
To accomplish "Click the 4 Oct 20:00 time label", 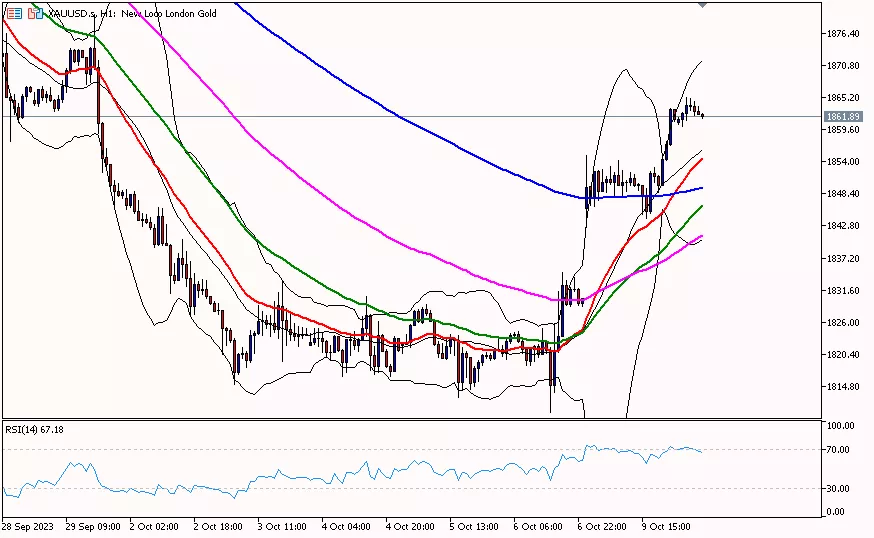I will (410, 526).
